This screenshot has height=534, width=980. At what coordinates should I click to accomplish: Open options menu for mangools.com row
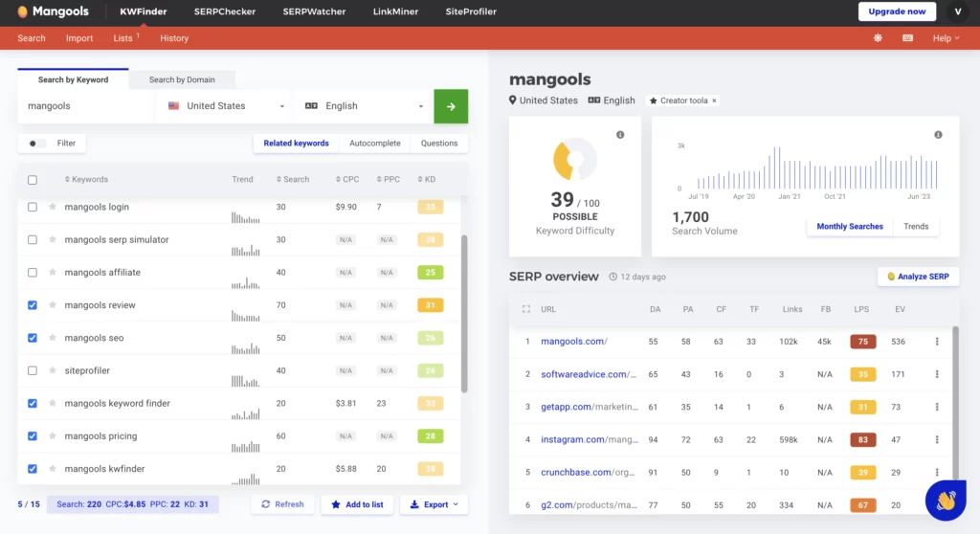(937, 342)
